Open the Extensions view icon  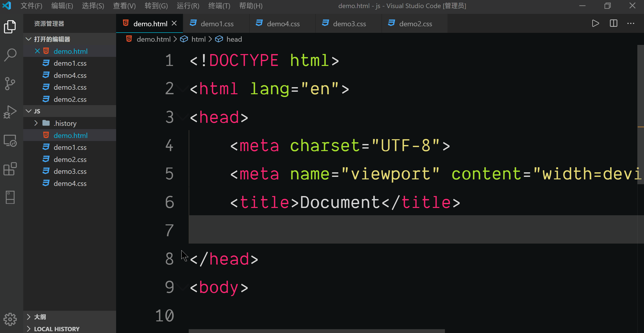[x=10, y=169]
